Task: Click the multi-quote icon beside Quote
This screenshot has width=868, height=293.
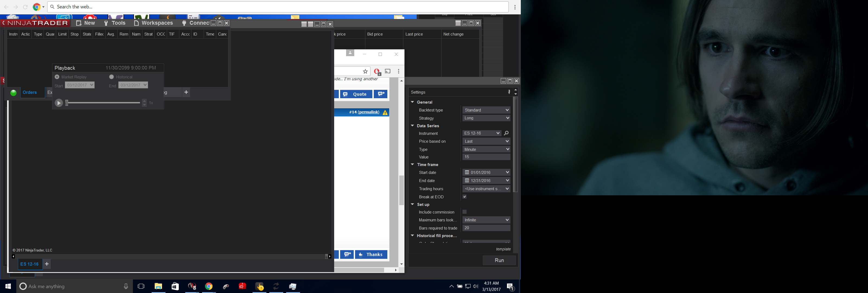Action: tap(381, 94)
